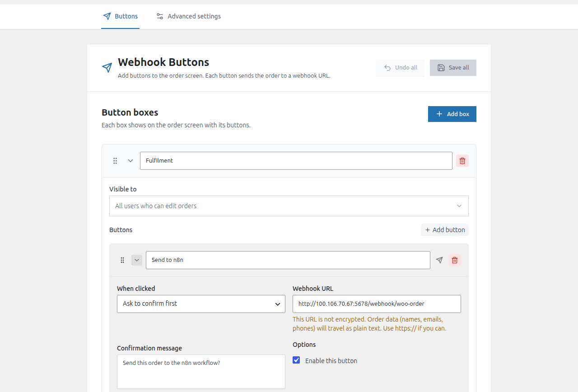Collapse the Send to n8n button settings
This screenshot has height=392, width=578.
[x=137, y=260]
